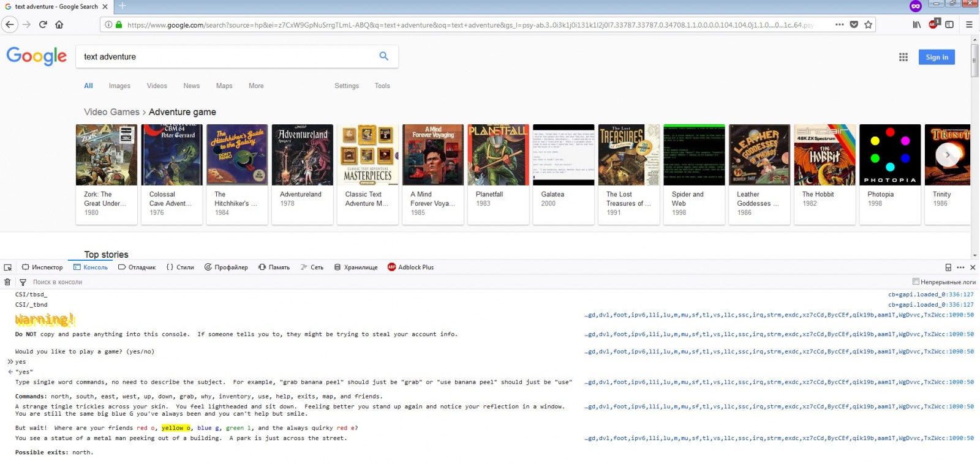Image resolution: width=980 pixels, height=464 pixels.
Task: Open the Photopia 1998 card
Action: point(890,174)
